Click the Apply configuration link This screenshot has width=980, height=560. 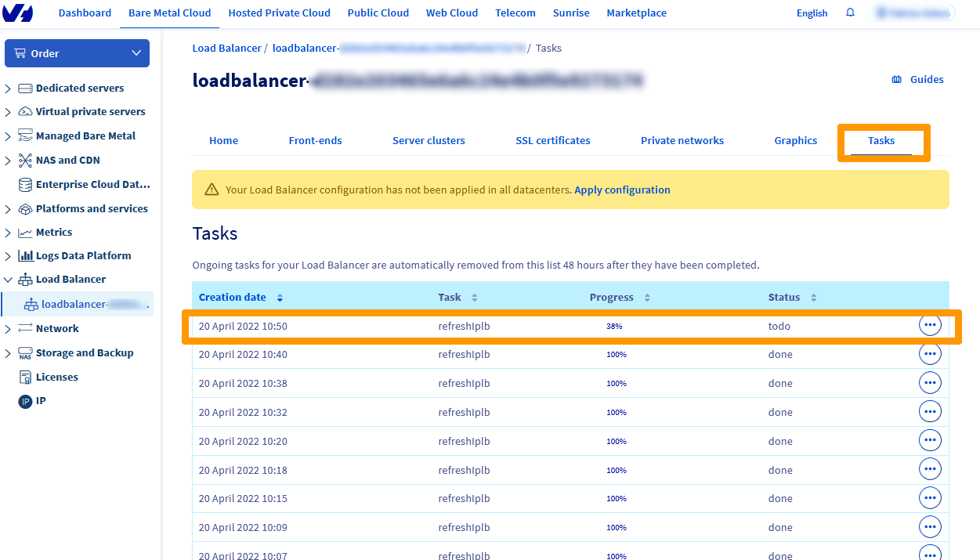tap(622, 190)
